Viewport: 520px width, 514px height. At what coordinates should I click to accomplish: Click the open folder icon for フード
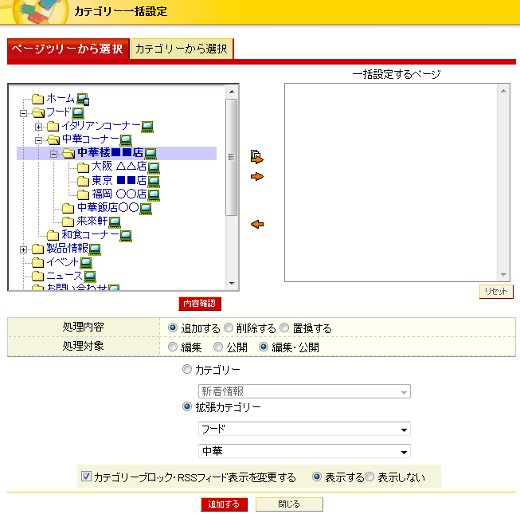coord(38,113)
